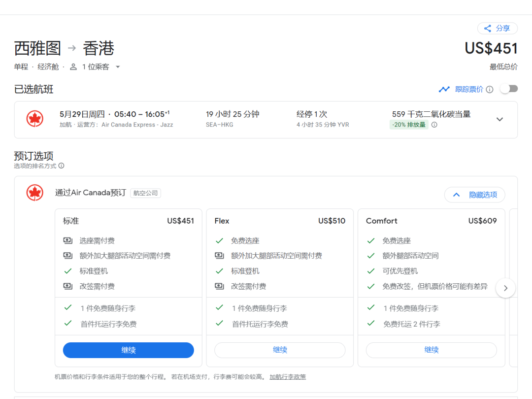Collapse options with 隐藏选项 button
This screenshot has width=532, height=399.
click(x=475, y=195)
